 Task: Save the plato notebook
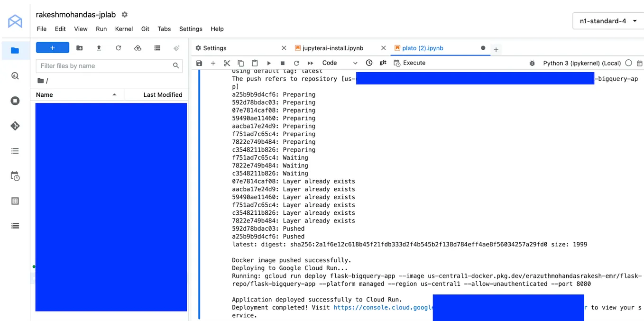tap(199, 63)
